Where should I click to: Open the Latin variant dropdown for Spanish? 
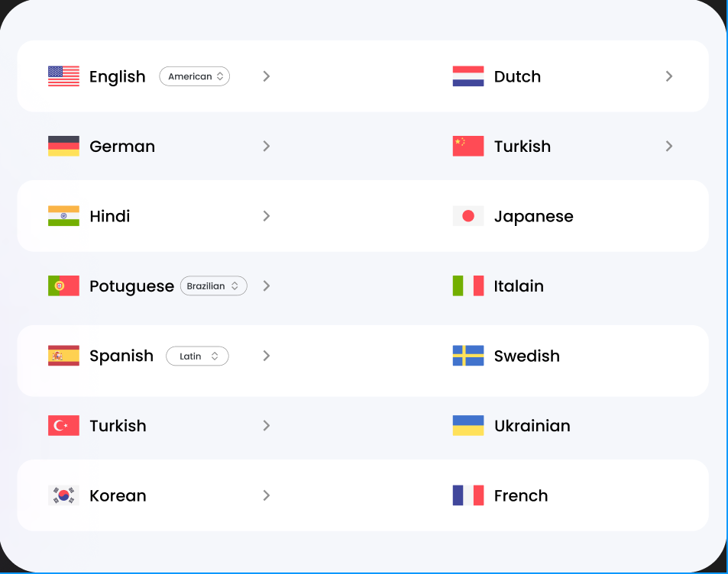pos(197,356)
